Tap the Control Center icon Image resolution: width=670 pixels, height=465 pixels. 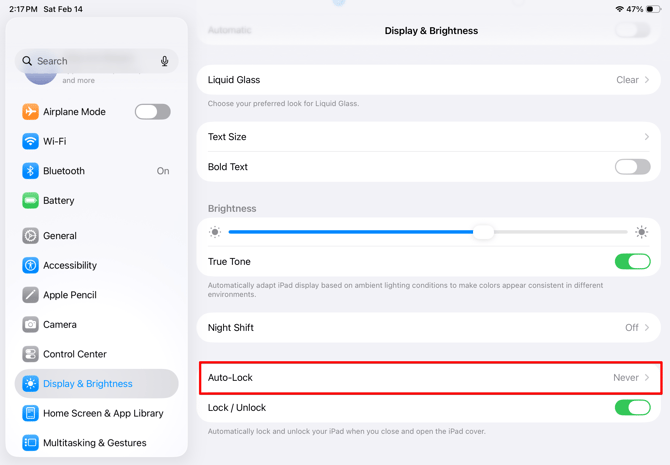tap(30, 354)
